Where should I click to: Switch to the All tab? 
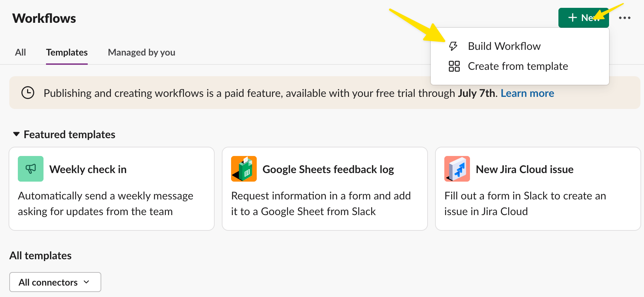[x=20, y=52]
